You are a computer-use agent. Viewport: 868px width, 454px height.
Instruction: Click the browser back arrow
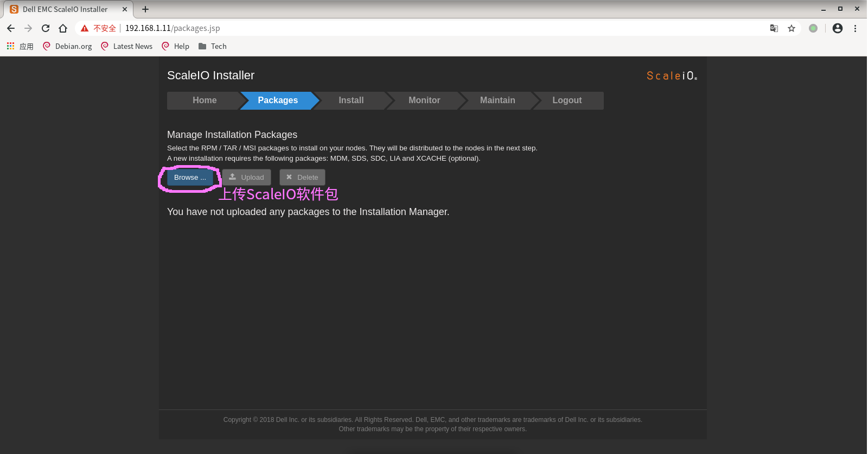click(x=11, y=28)
